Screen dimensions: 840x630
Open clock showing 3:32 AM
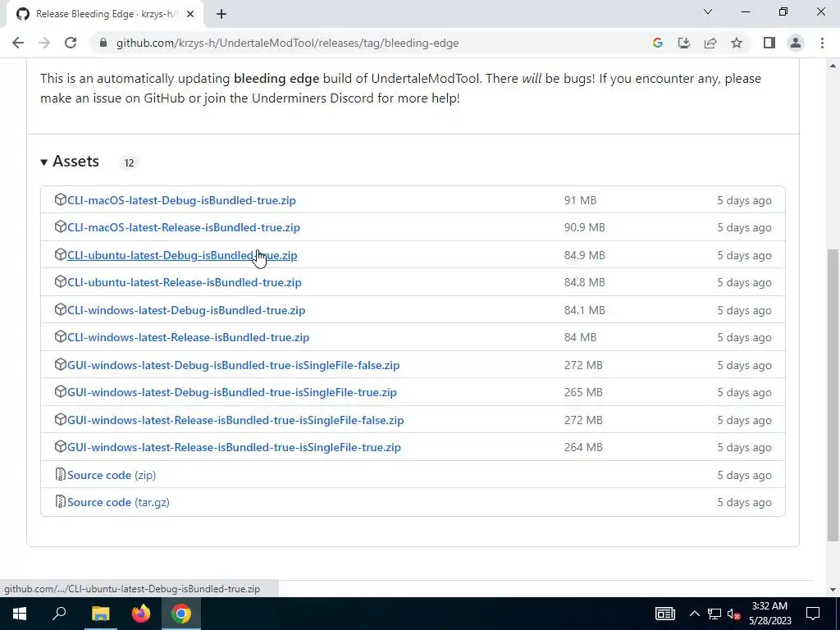pyautogui.click(x=769, y=614)
